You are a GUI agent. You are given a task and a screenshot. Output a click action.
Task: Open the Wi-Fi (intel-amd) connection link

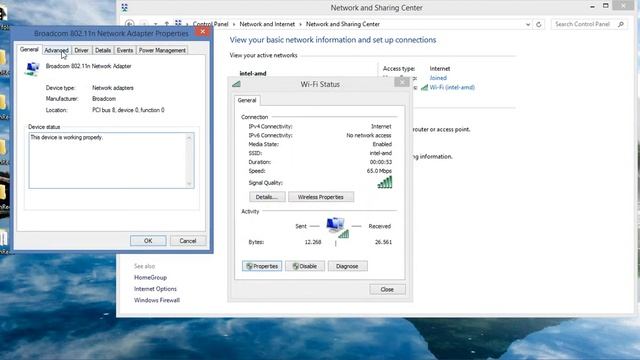(452, 87)
